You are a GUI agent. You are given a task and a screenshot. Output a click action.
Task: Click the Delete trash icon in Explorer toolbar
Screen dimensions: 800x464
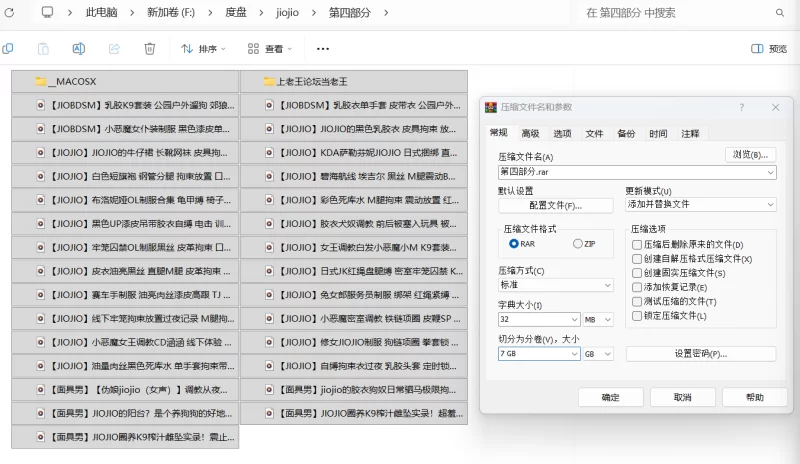pyautogui.click(x=149, y=48)
